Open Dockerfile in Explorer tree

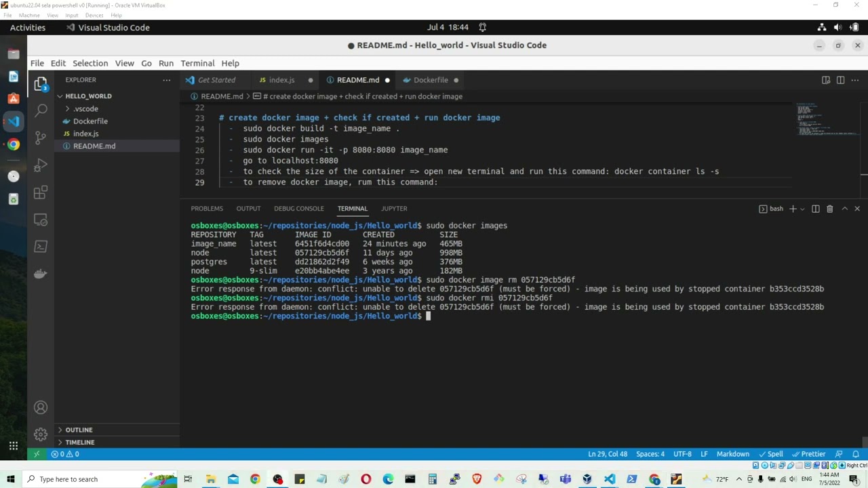[90, 121]
